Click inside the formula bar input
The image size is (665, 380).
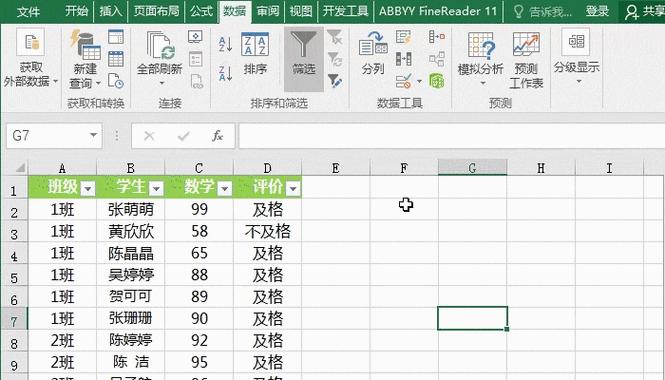pyautogui.click(x=451, y=136)
